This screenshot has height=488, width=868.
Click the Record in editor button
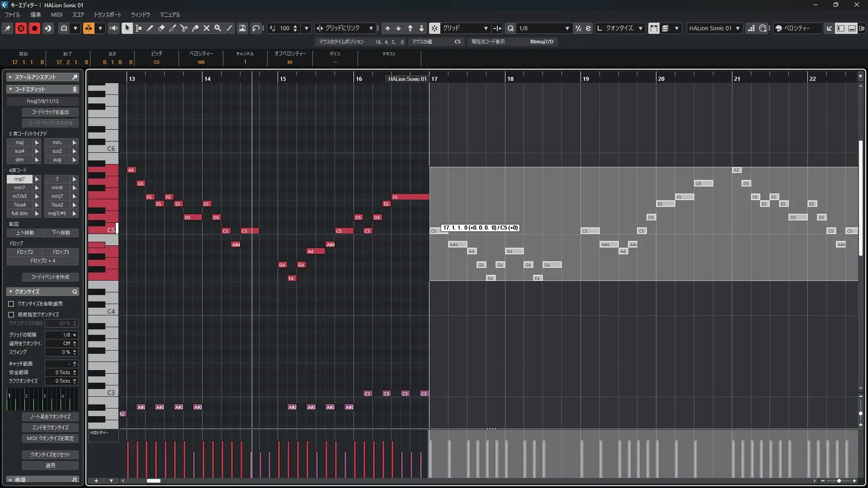pyautogui.click(x=34, y=28)
